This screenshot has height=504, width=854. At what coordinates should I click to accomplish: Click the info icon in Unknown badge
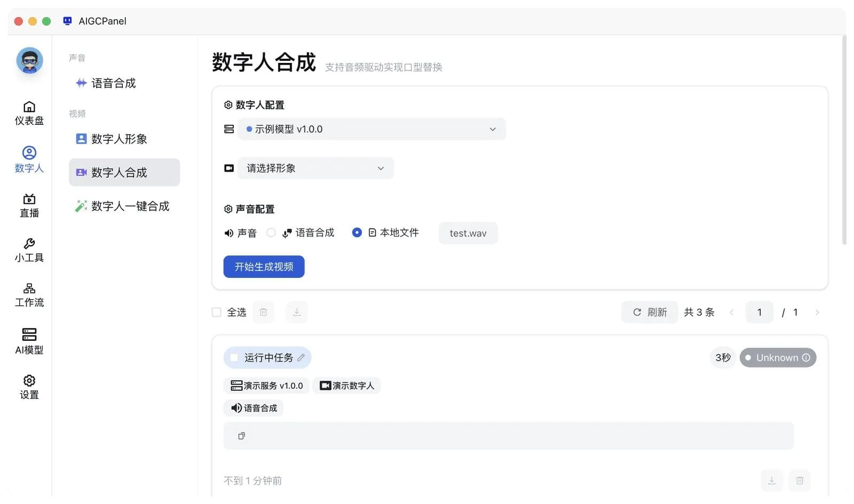806,357
